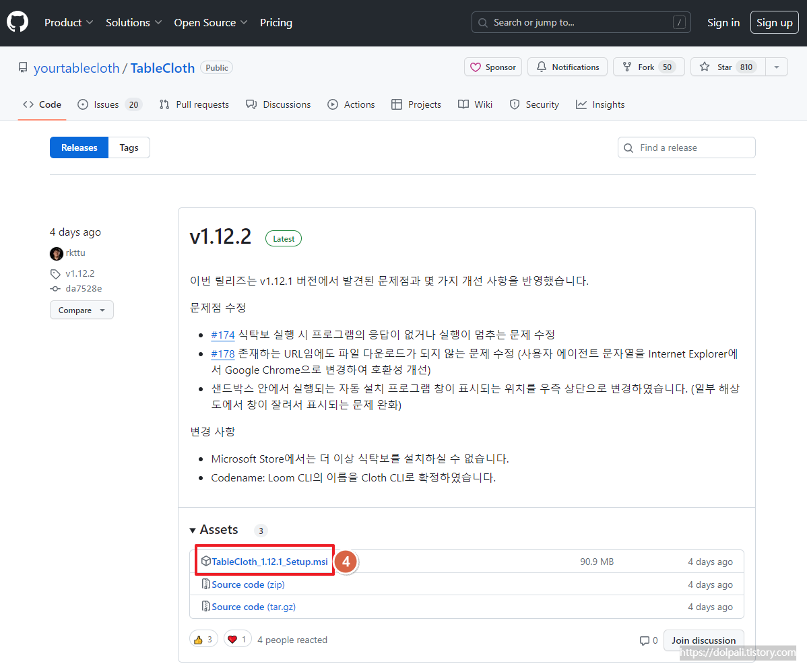
Task: Focus the Search or jump to field
Action: [581, 23]
